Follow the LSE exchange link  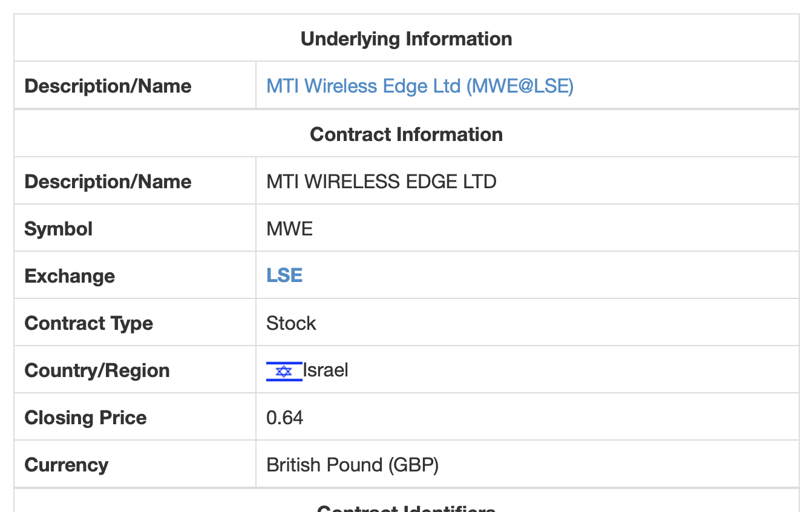pos(284,276)
